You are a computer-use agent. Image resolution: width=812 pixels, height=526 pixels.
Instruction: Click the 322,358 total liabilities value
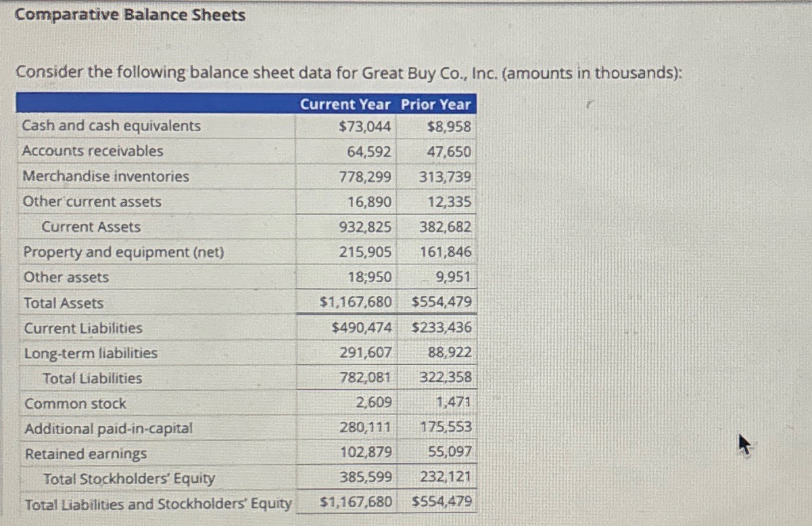click(x=446, y=378)
